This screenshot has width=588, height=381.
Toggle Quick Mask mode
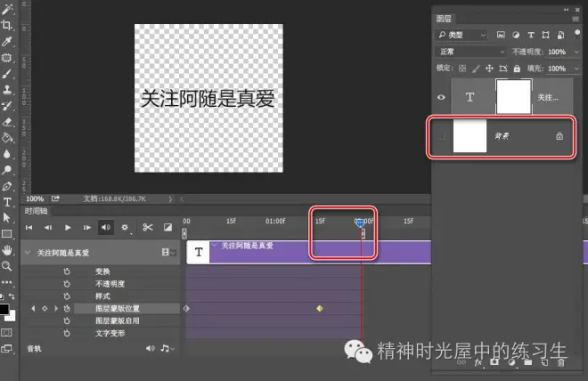(x=7, y=332)
